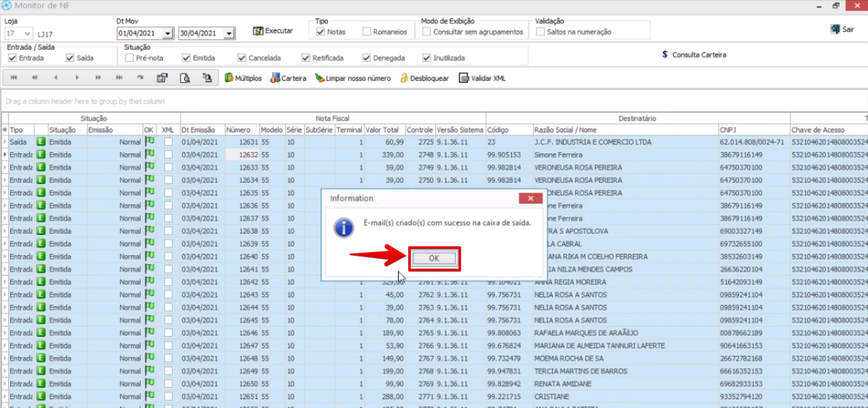
Task: Uncheck the Cancelada status checkbox
Action: [x=242, y=58]
